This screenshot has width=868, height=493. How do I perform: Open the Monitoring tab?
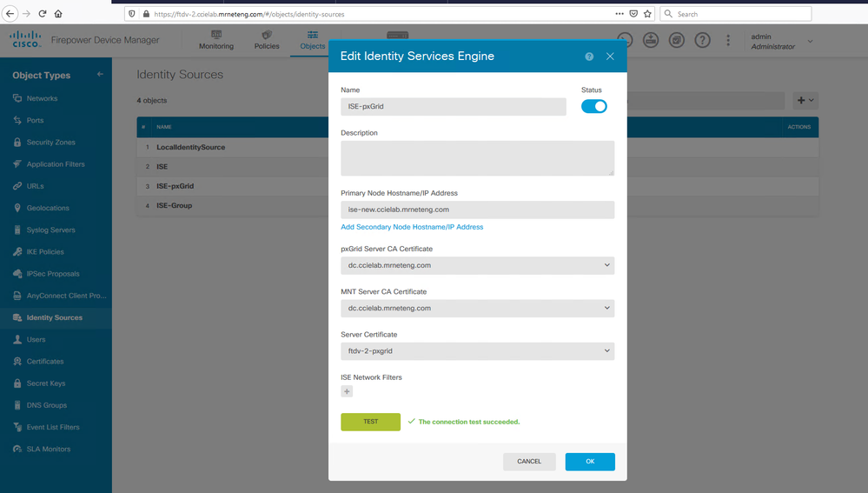215,41
